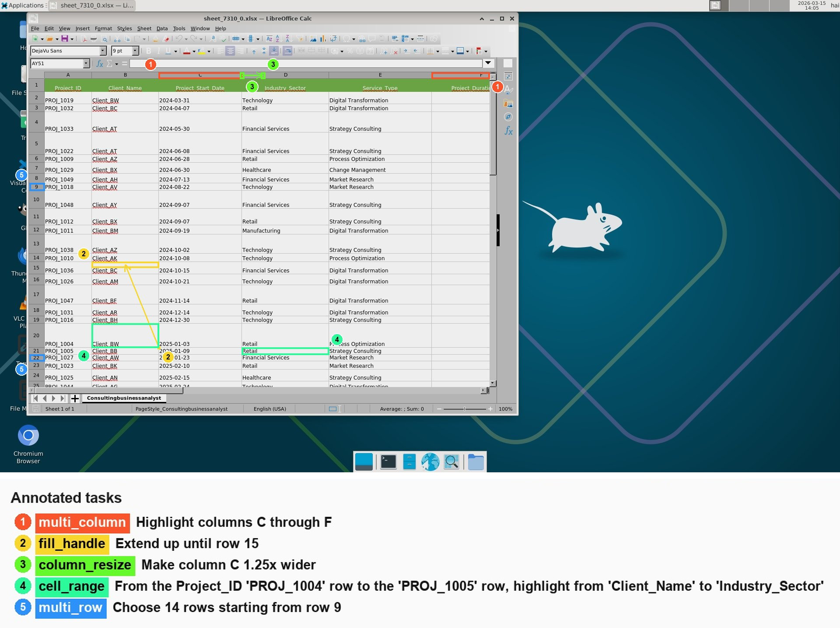Image resolution: width=840 pixels, height=628 pixels.
Task: Click column E header
Action: click(x=380, y=75)
